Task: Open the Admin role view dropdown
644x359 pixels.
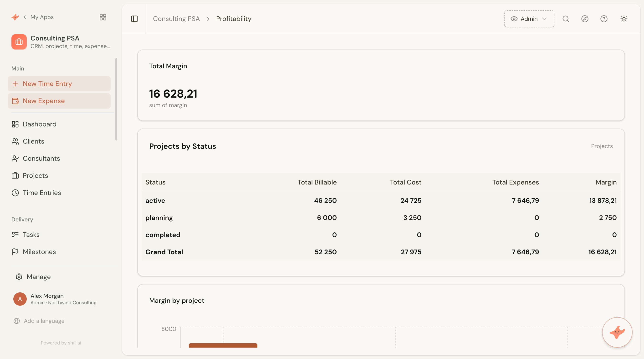Action: pos(529,19)
